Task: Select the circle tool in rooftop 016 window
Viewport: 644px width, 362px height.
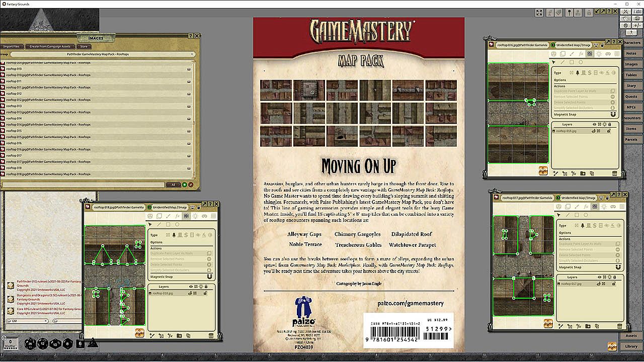Action: pos(581,62)
